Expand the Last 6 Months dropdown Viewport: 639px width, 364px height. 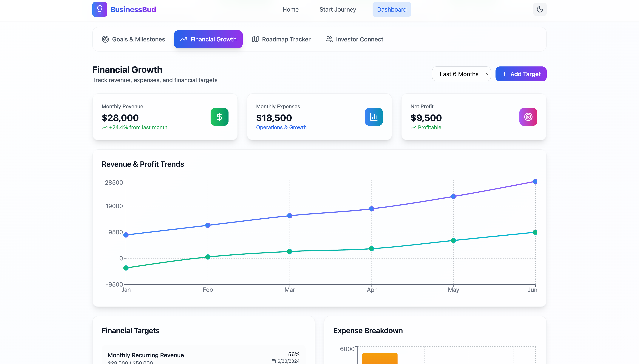(461, 74)
